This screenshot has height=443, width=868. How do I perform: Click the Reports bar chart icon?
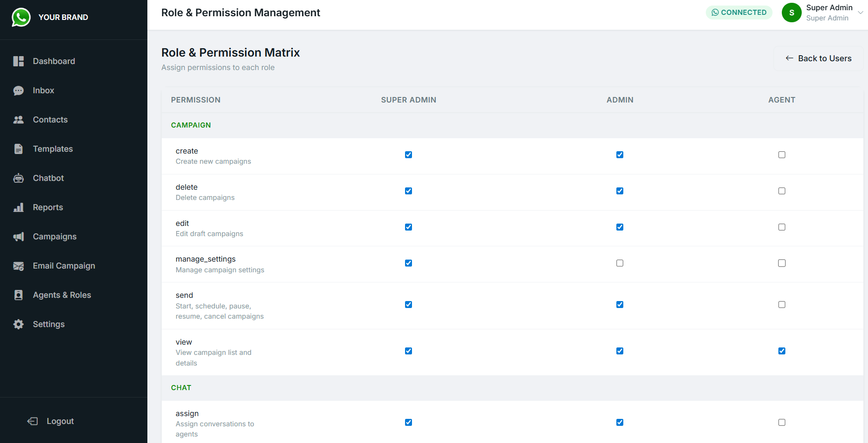[x=19, y=207]
